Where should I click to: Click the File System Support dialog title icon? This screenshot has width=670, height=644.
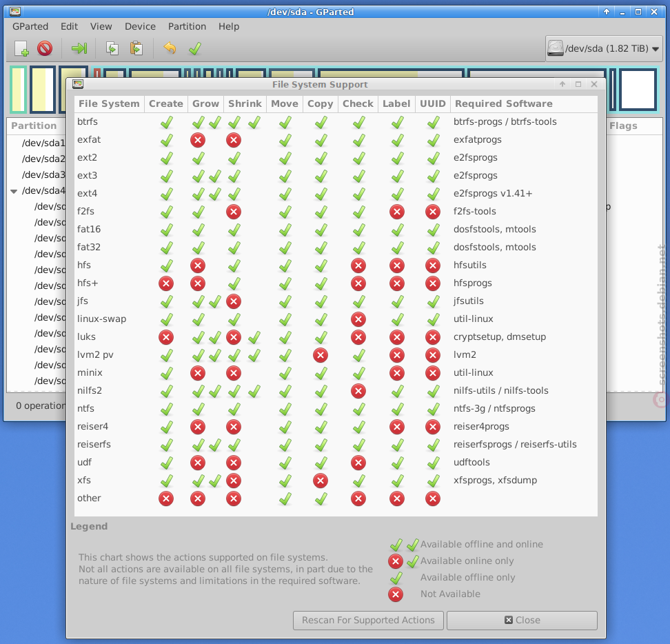tap(78, 84)
